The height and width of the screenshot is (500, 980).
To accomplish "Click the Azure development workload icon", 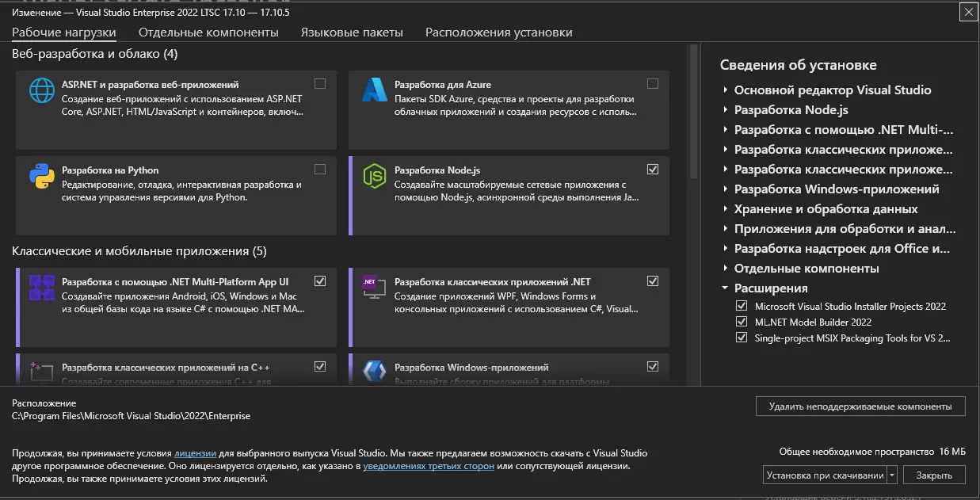I will (x=374, y=90).
